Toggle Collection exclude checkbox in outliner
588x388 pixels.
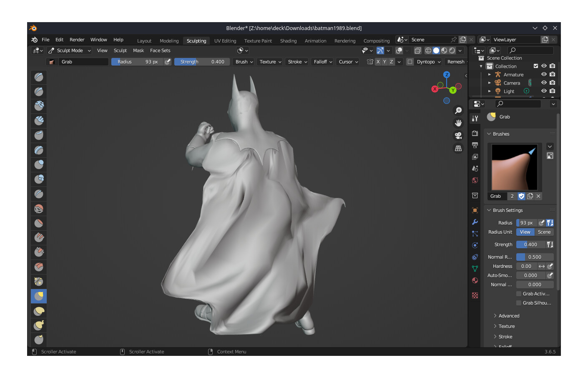(536, 66)
